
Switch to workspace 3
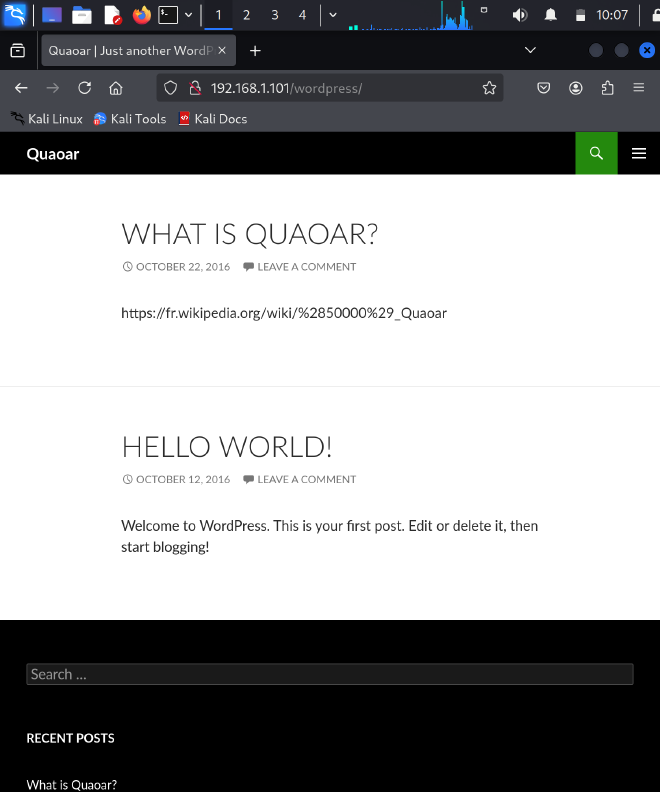coord(275,15)
